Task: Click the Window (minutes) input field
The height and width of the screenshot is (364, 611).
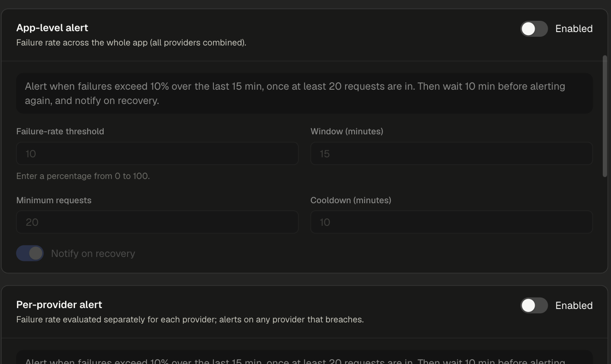Action: (451, 154)
